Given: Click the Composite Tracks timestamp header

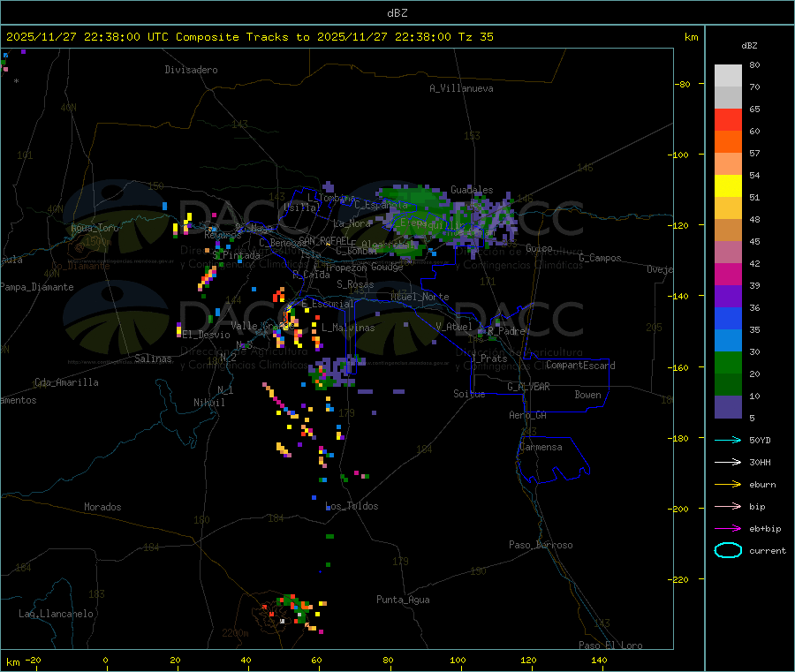Looking at the screenshot, I should coord(249,37).
